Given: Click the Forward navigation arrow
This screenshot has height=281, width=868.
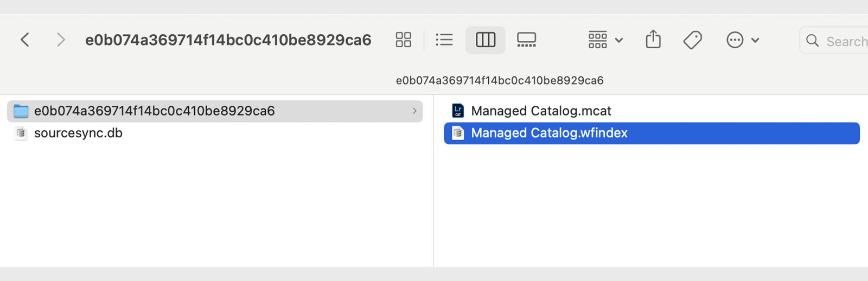Looking at the screenshot, I should pos(61,40).
